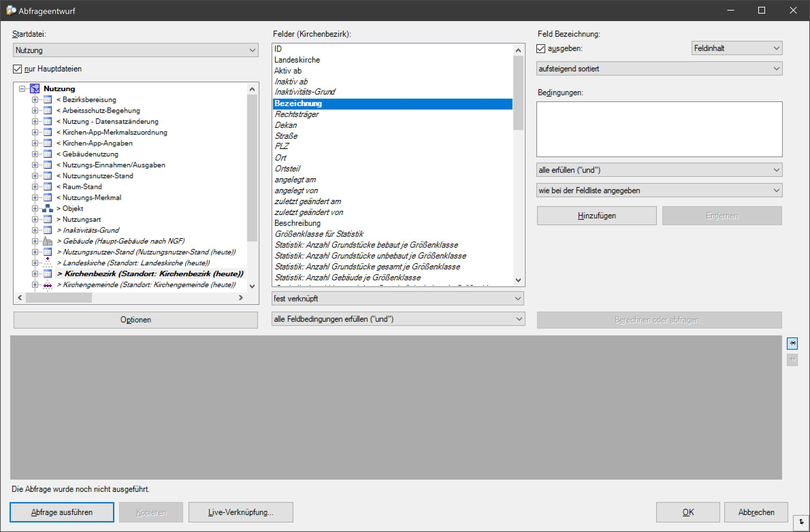Open the 'fest verknüpft' dropdown
Screen dimensions: 810x532
pos(398,299)
